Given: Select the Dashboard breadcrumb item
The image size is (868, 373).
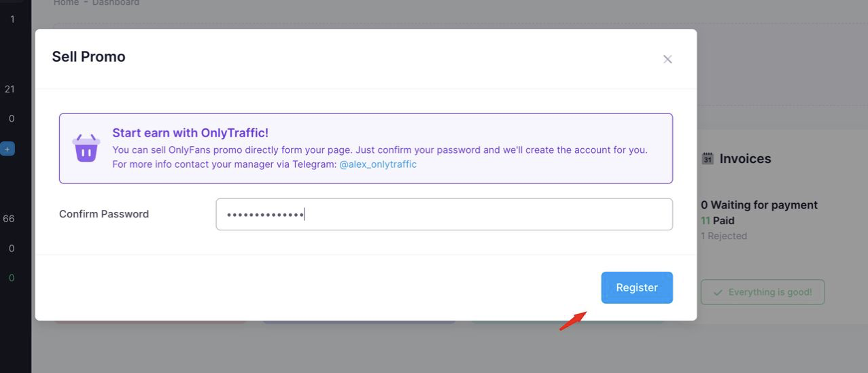Looking at the screenshot, I should [x=116, y=3].
